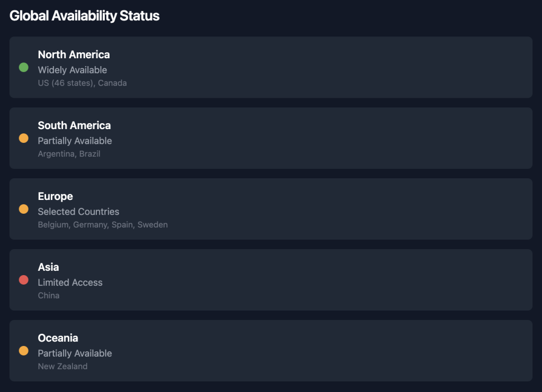Image resolution: width=542 pixels, height=392 pixels.
Task: Click the orange status dot beside Europe
Action: point(23,209)
